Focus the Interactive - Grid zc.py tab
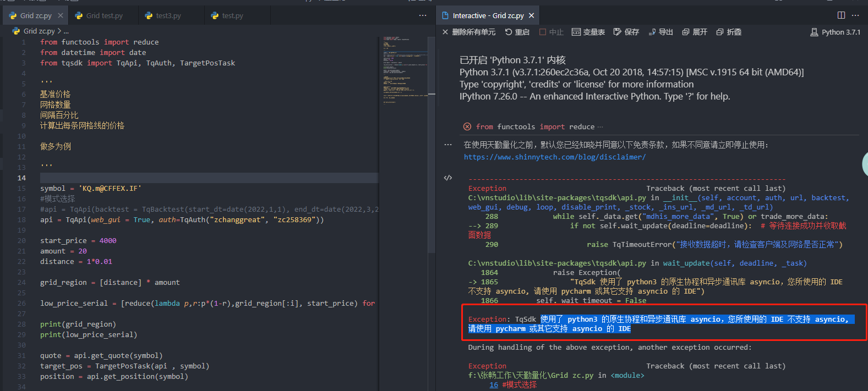Screen dimensions: 868x391 click(x=488, y=15)
